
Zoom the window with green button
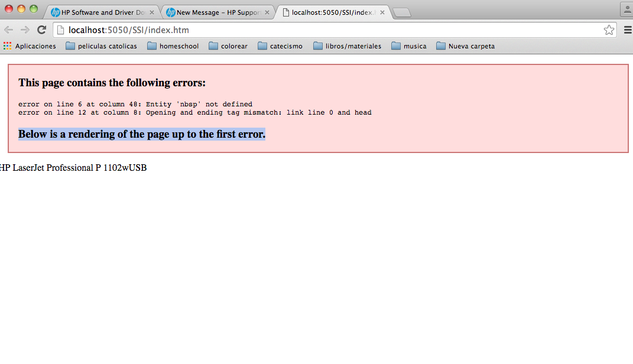[x=34, y=9]
